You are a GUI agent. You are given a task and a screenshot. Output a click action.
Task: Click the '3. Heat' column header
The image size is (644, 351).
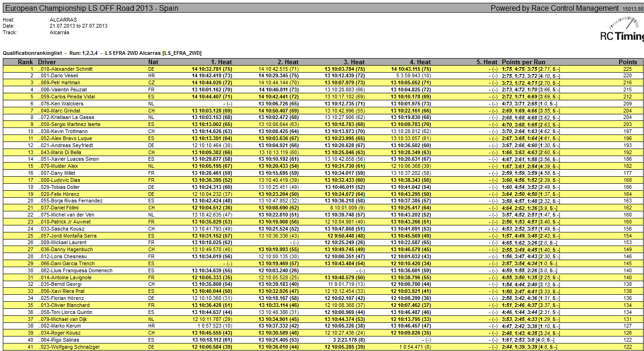coord(354,62)
